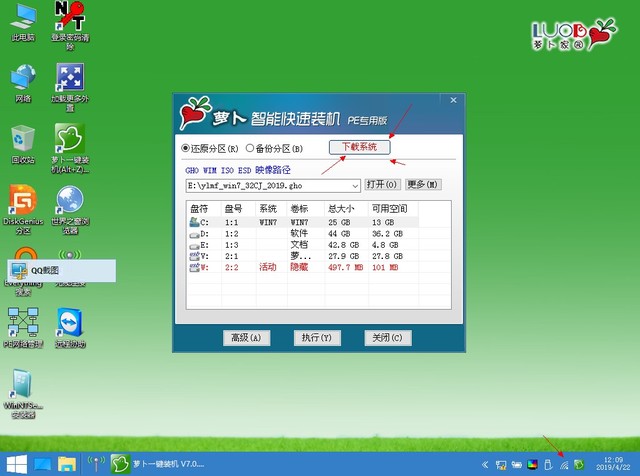The width and height of the screenshot is (640, 476).
Task: Select partition row E: 文档
Action: click(303, 245)
